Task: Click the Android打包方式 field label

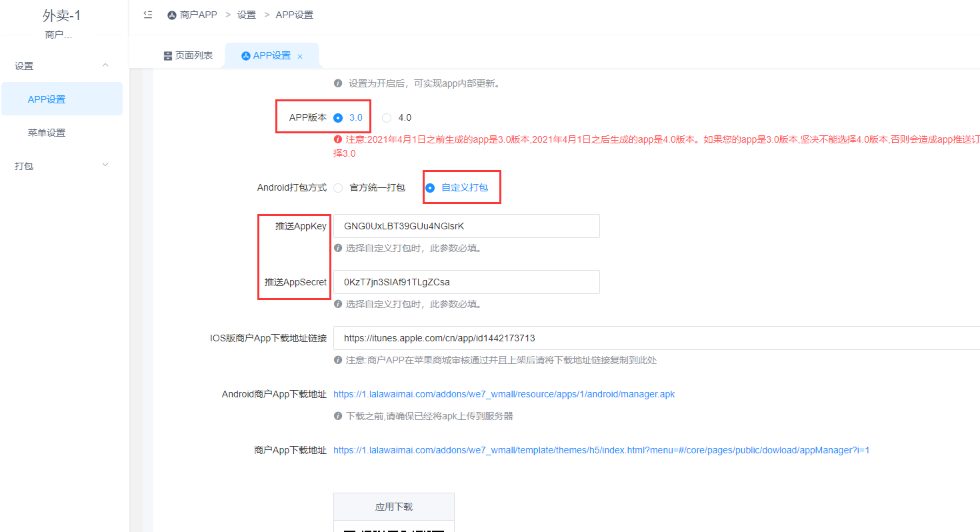Action: [292, 188]
